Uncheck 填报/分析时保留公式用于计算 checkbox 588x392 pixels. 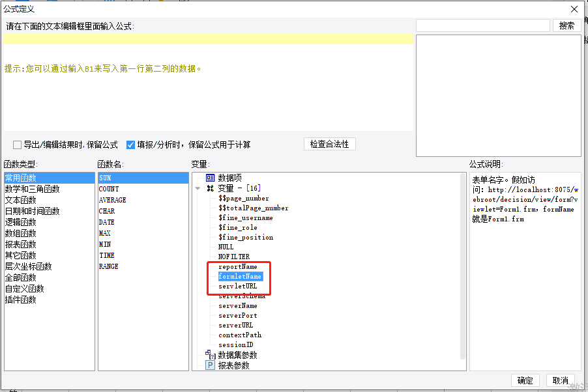tap(130, 145)
